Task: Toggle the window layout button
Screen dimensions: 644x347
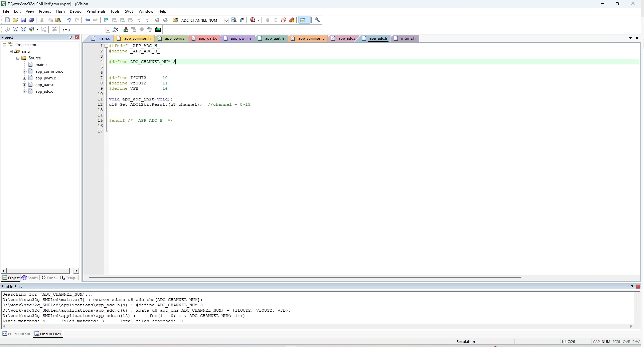Action: pos(303,20)
